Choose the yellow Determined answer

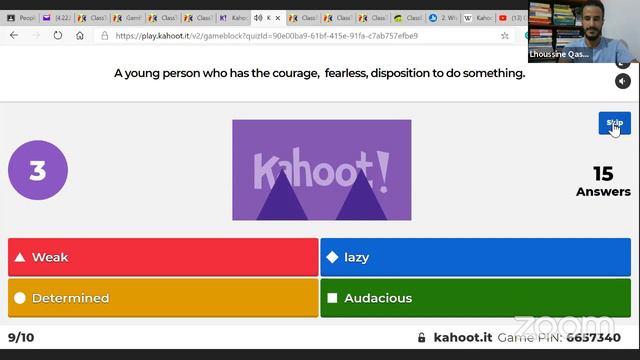pos(163,298)
